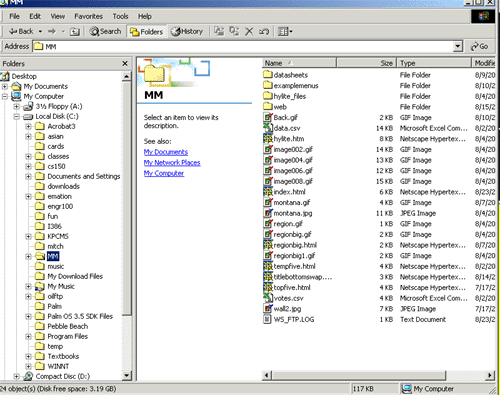Open the Address bar dropdown arrow
500x395 pixels.
click(x=458, y=46)
